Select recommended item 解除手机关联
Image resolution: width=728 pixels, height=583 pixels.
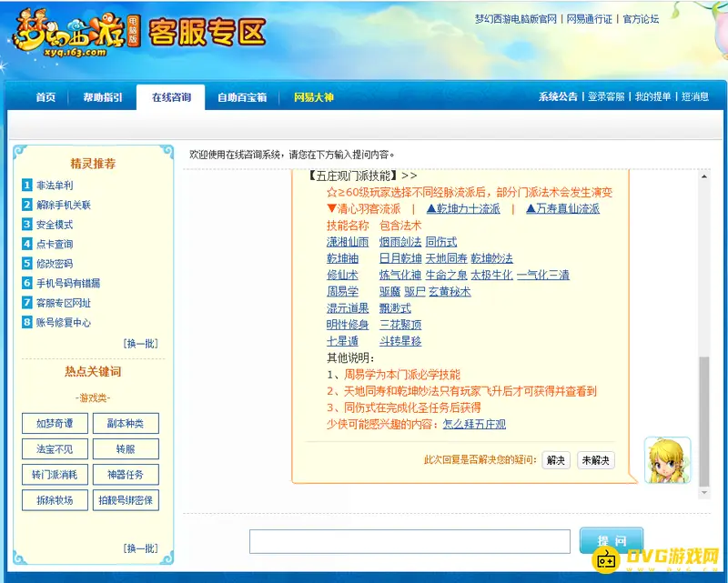(x=64, y=205)
